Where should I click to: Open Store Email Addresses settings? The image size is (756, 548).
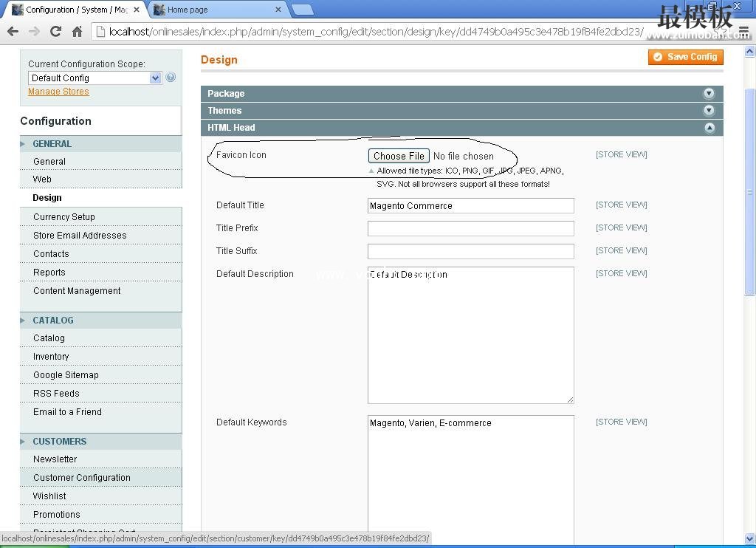tap(100, 236)
